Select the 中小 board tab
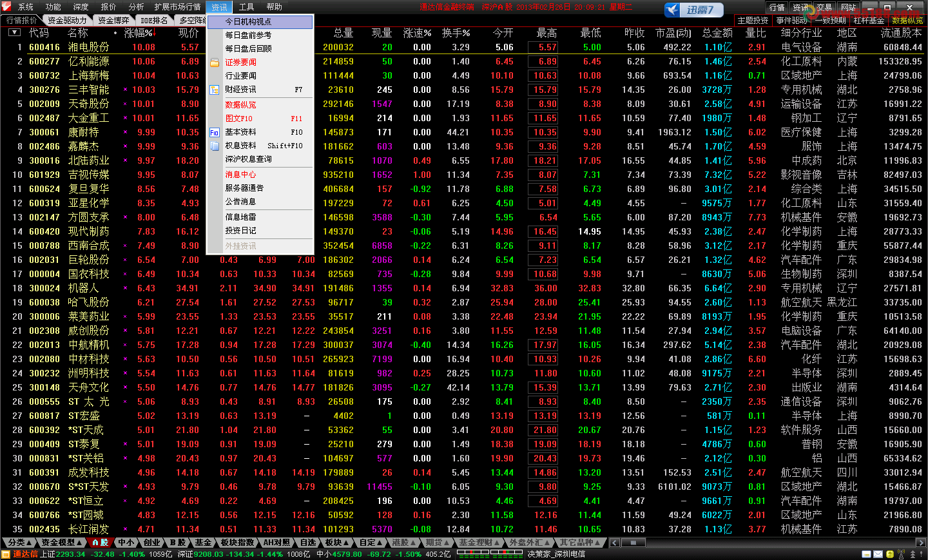 [x=126, y=543]
